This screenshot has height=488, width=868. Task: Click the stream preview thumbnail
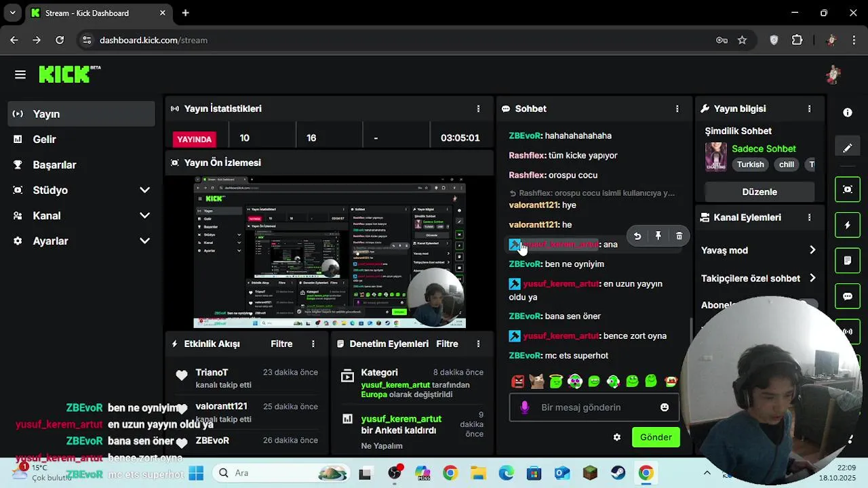(x=330, y=252)
